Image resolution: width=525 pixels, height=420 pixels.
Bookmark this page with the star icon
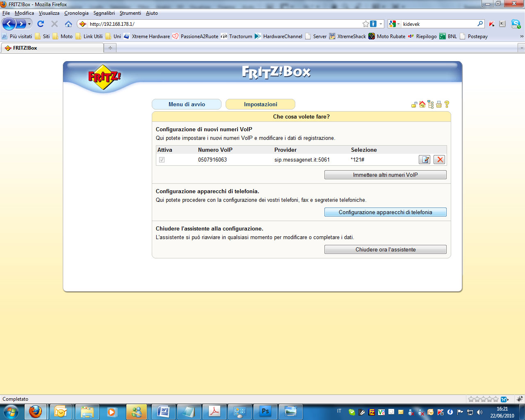coord(365,24)
